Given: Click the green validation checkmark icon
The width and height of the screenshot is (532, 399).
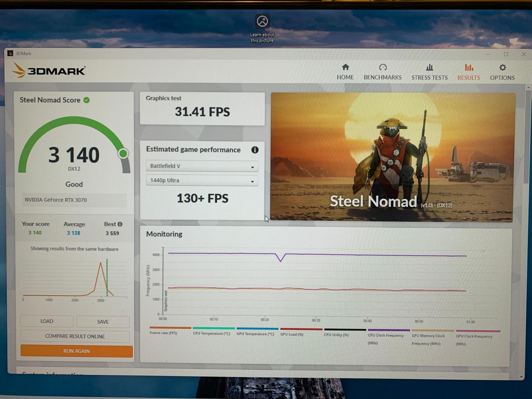Looking at the screenshot, I should [x=87, y=100].
